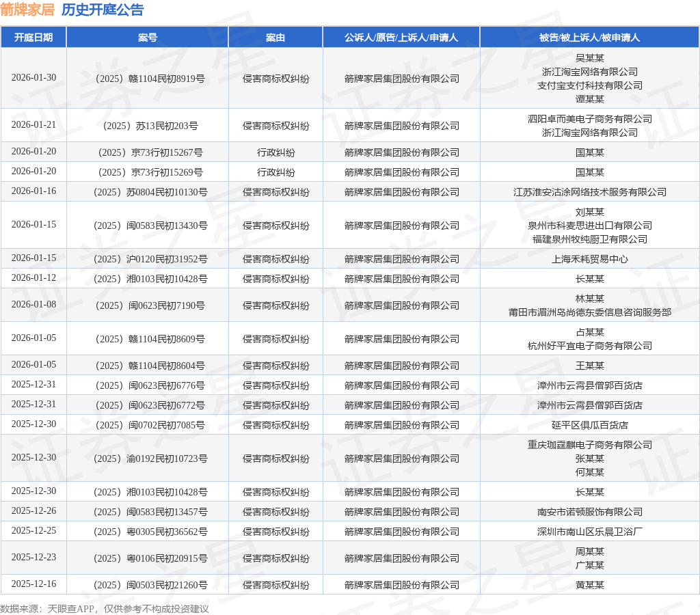Click case number 京73行初15267号
This screenshot has height=615, width=700.
150,152
